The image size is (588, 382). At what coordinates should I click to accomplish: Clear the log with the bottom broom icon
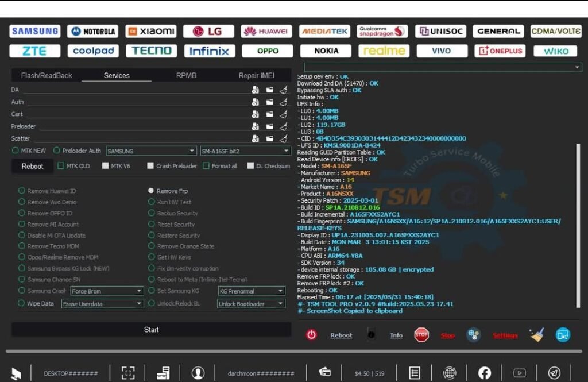coord(537,335)
